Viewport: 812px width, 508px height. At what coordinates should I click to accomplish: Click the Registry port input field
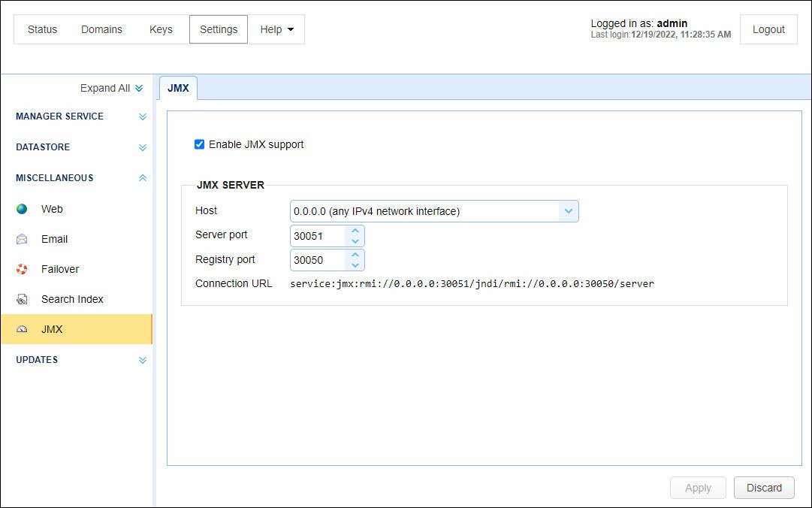(318, 260)
